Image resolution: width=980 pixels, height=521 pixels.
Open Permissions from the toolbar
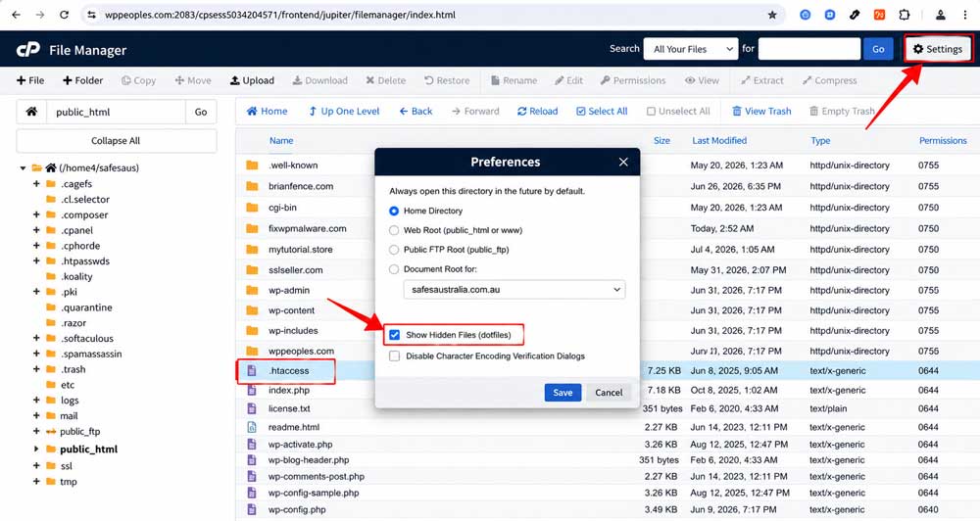click(x=633, y=80)
